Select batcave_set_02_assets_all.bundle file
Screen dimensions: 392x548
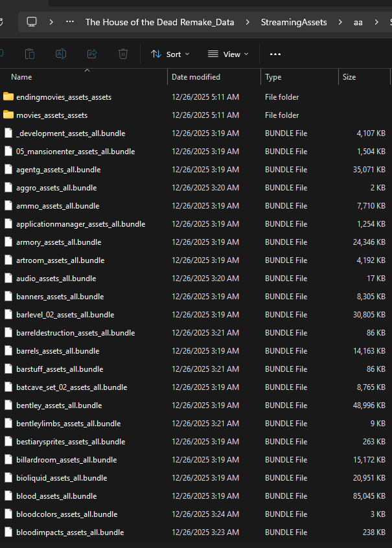pyautogui.click(x=72, y=387)
